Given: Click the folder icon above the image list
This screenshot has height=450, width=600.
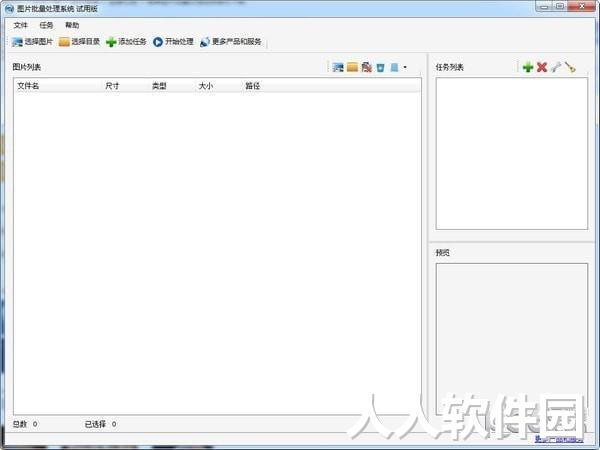Looking at the screenshot, I should click(x=352, y=67).
